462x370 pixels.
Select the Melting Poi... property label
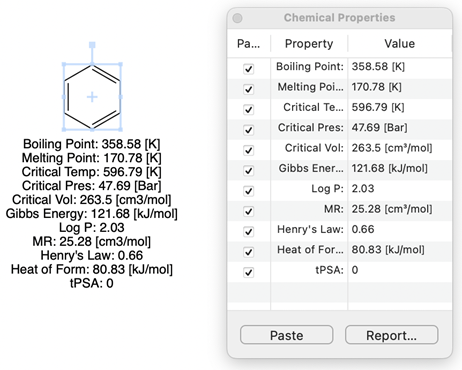pyautogui.click(x=310, y=87)
